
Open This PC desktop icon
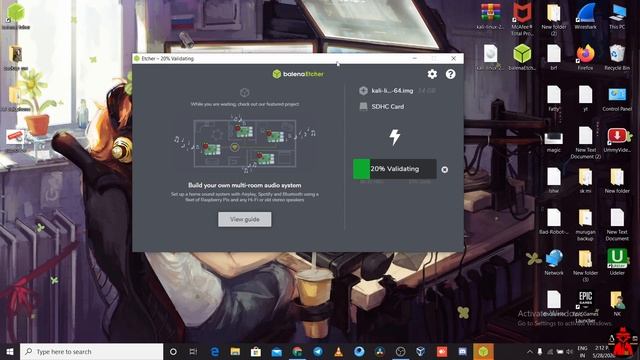(617, 16)
